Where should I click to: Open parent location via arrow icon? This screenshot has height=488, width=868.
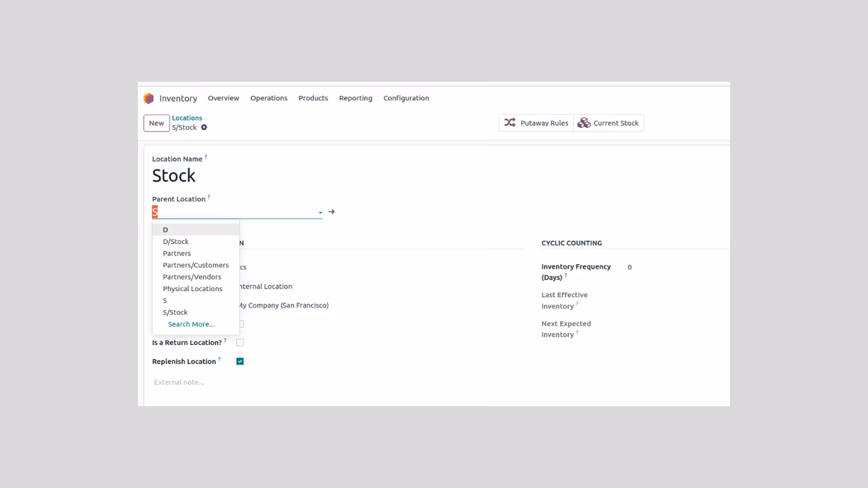point(332,212)
